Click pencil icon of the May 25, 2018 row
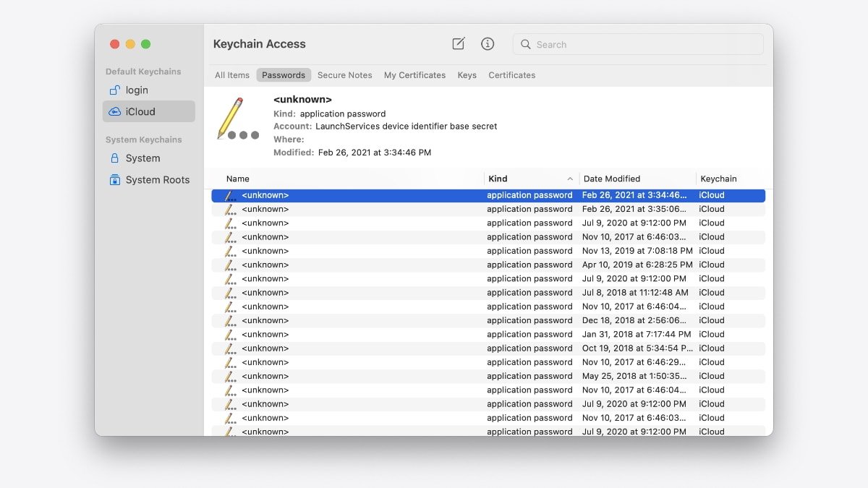This screenshot has width=868, height=488. click(230, 376)
